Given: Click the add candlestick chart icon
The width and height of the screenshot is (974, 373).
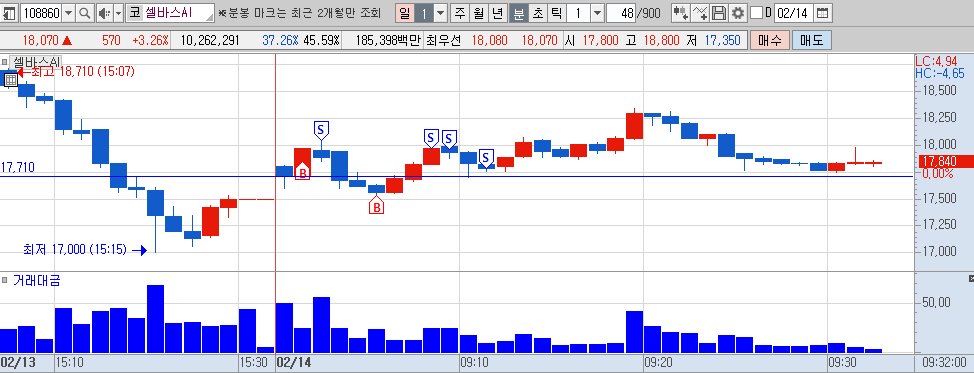Looking at the screenshot, I should click(680, 12).
